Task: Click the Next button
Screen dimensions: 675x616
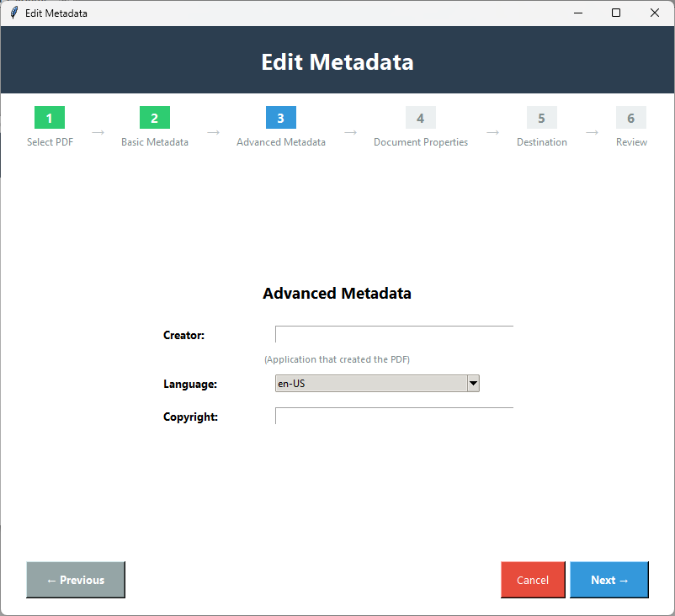Action: 609,580
